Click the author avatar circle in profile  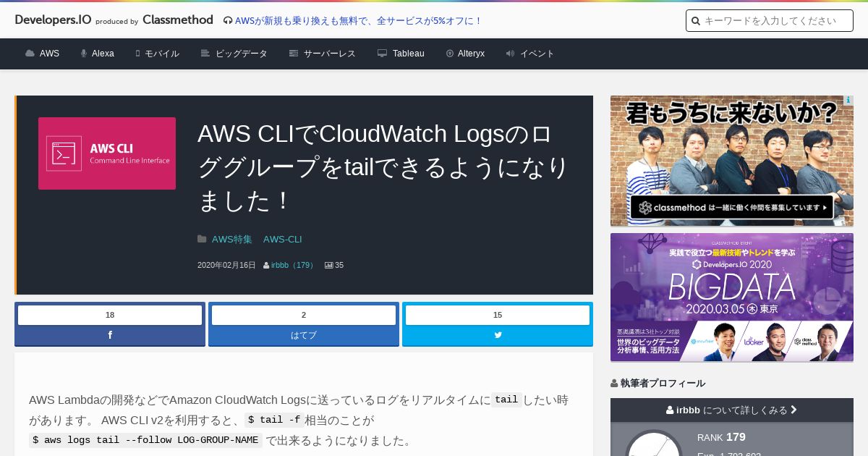[653, 443]
